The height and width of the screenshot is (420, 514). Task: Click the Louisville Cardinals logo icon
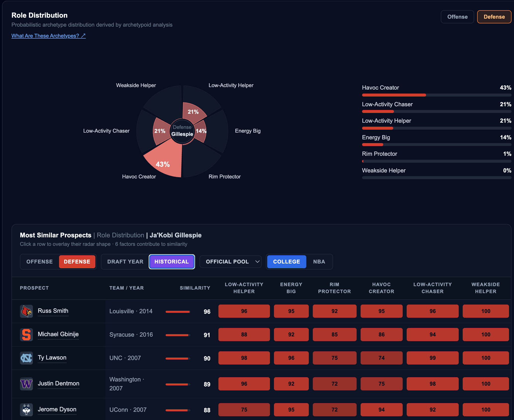click(26, 311)
